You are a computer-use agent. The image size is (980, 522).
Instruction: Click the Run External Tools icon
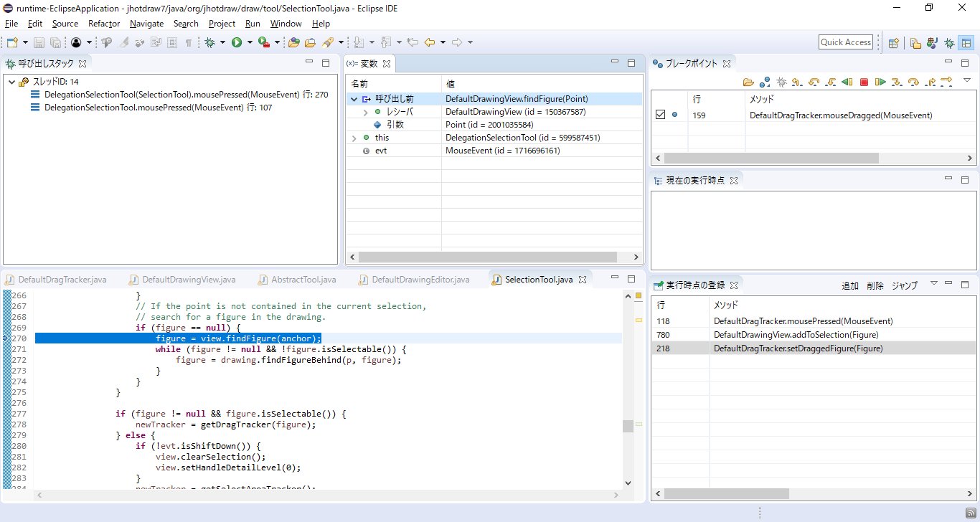pos(264,42)
